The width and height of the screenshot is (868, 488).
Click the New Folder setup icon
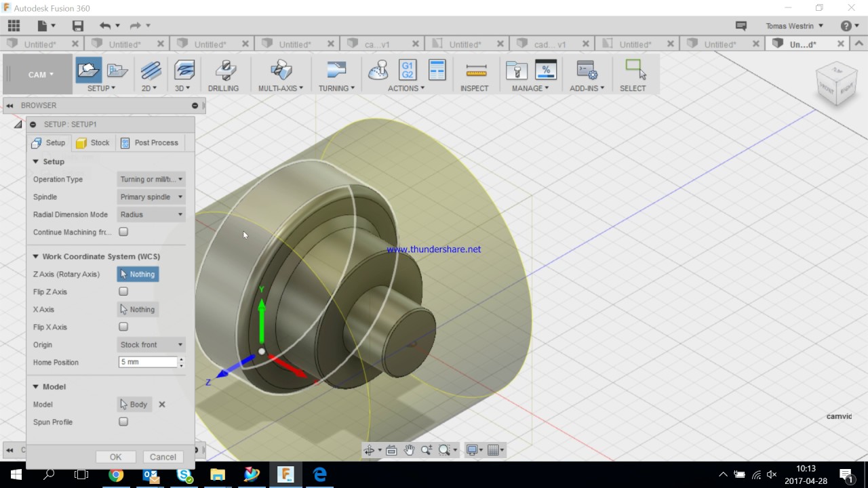[x=117, y=70]
